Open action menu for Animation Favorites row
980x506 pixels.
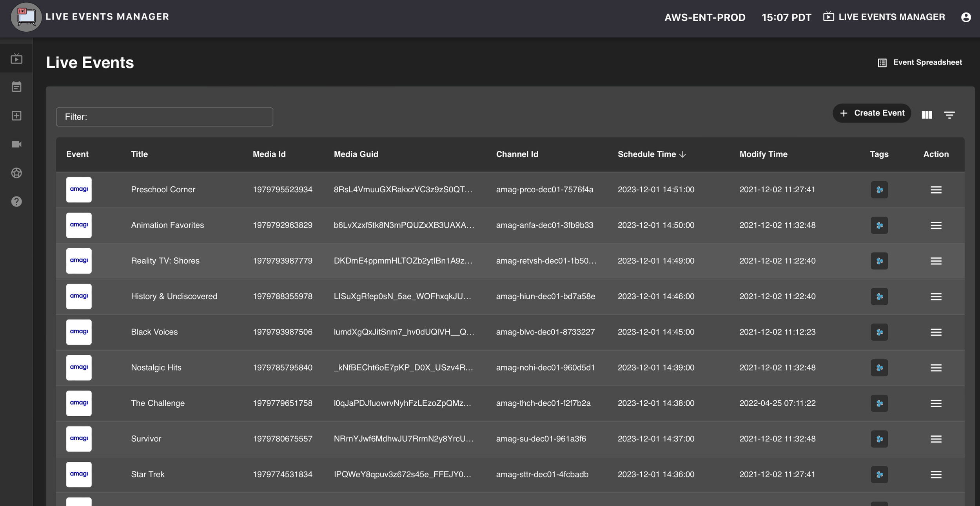936,225
